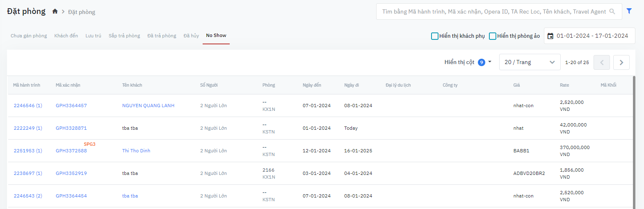
Task: Click the calendar icon in date range
Action: click(x=550, y=36)
